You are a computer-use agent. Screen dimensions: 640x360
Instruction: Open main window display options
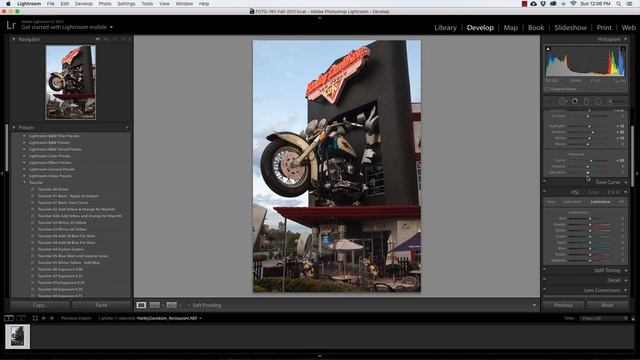click(9, 318)
